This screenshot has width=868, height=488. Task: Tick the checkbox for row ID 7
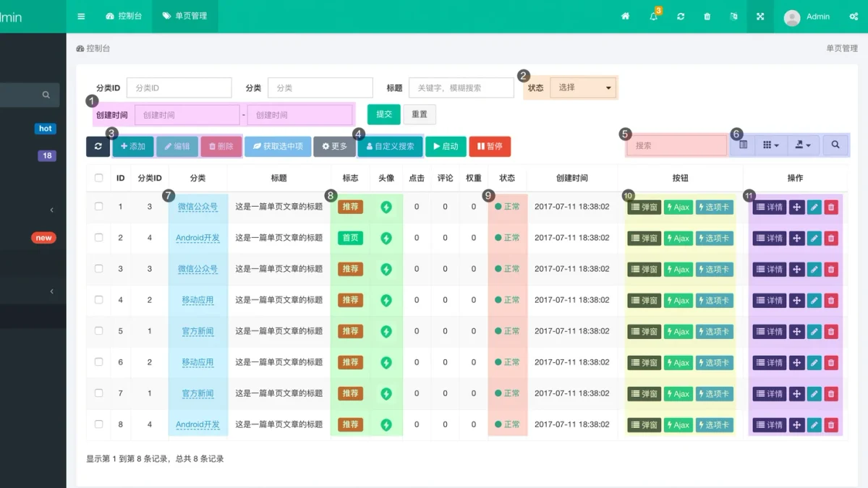(x=99, y=393)
